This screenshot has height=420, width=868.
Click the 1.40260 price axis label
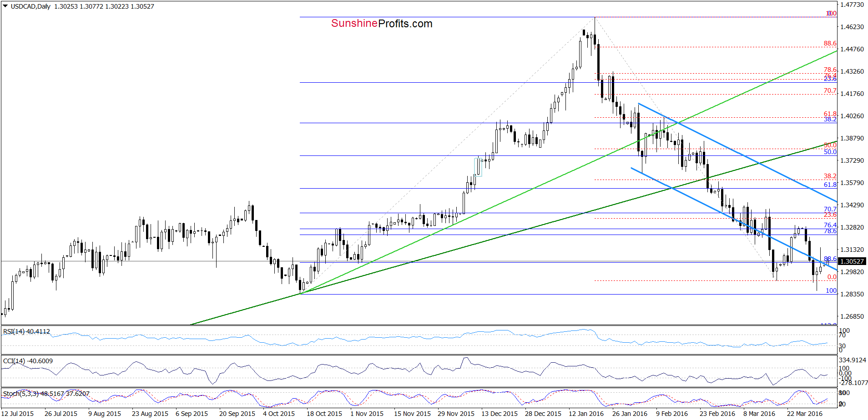pyautogui.click(x=852, y=116)
